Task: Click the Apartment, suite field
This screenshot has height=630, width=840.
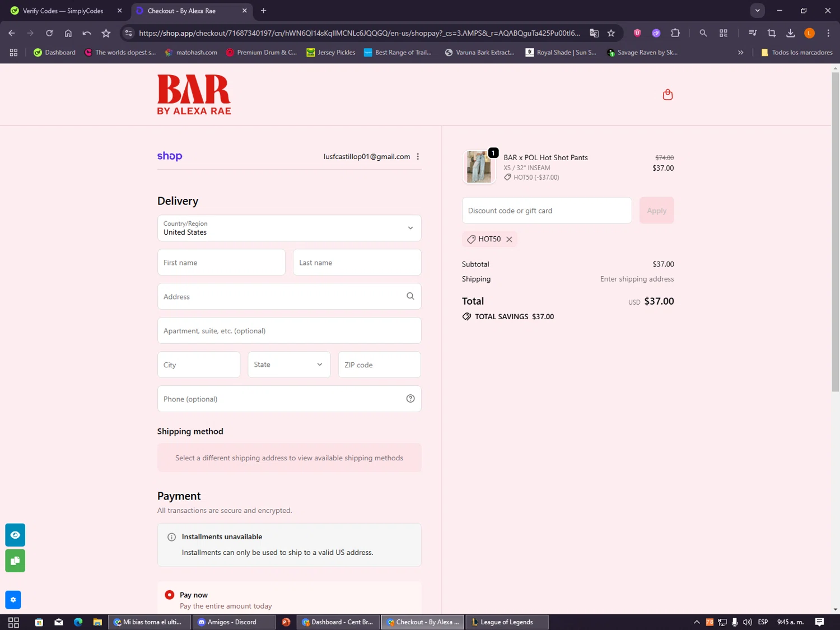Action: tap(289, 330)
